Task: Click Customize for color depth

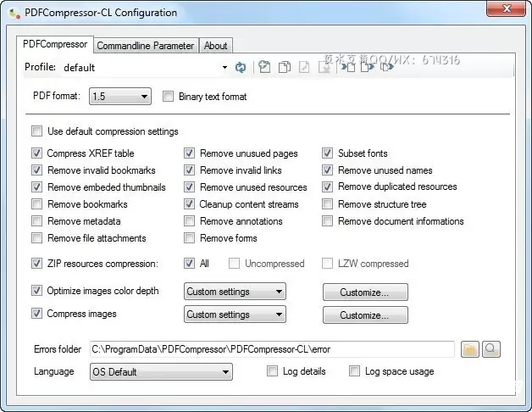Action: [x=365, y=292]
